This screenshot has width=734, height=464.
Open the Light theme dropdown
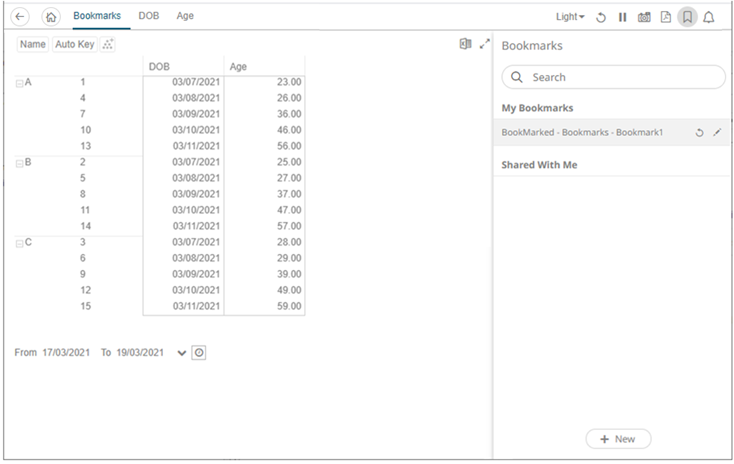(x=570, y=17)
